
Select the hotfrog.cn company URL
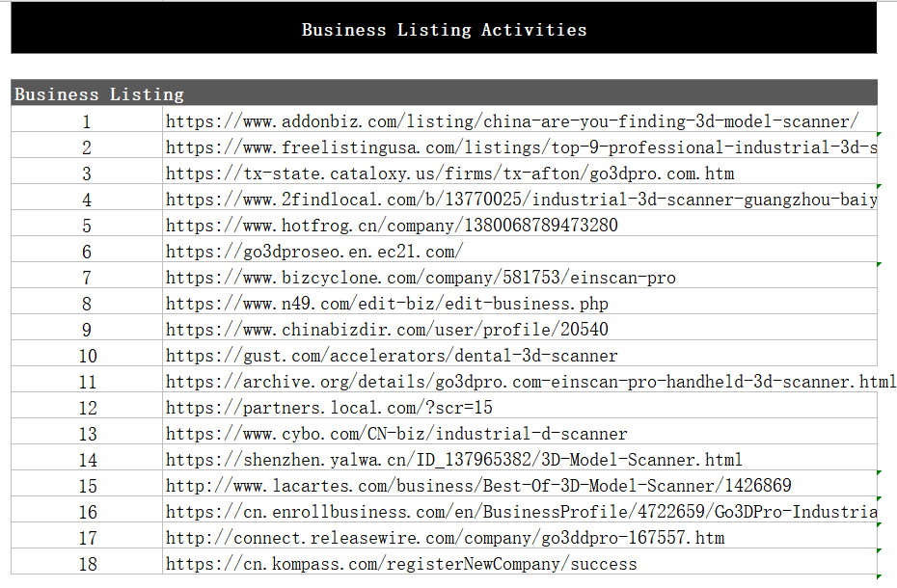pos(392,226)
